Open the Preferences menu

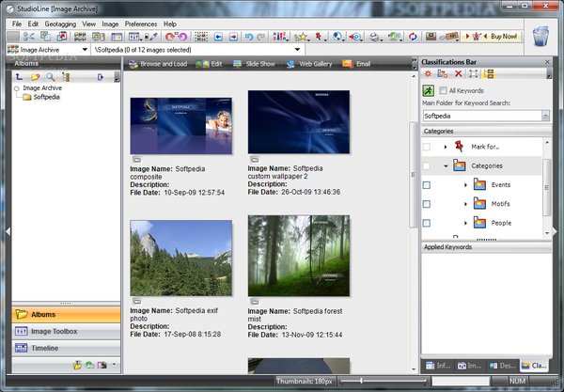141,24
